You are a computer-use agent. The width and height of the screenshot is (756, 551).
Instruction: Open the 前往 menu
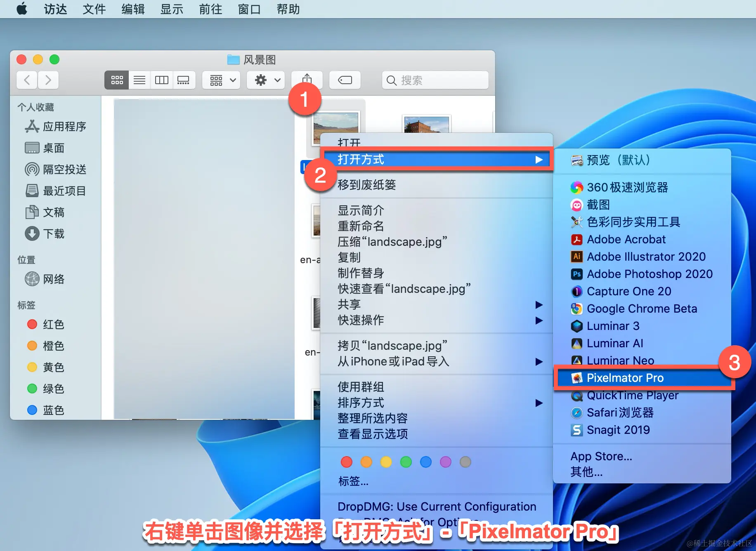210,9
